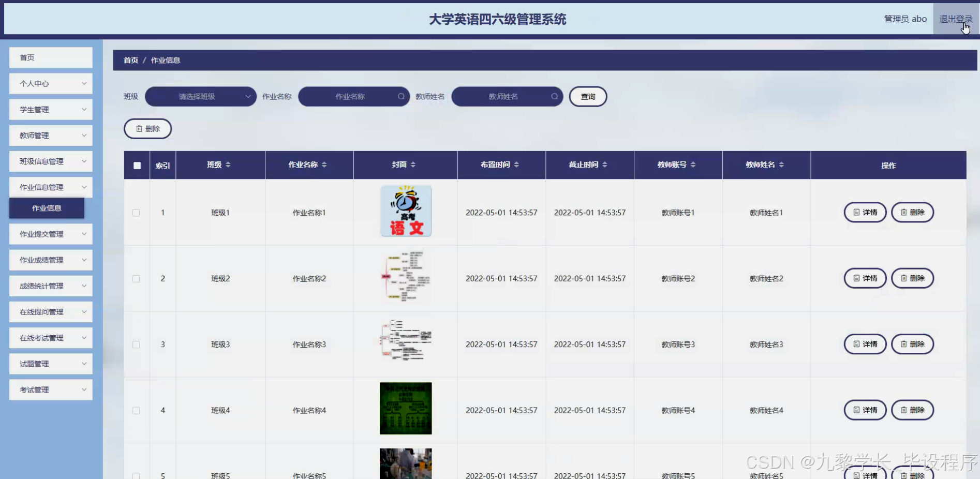Expand 在线考试管理 sidebar menu
Image resolution: width=980 pixels, height=479 pixels.
click(51, 337)
